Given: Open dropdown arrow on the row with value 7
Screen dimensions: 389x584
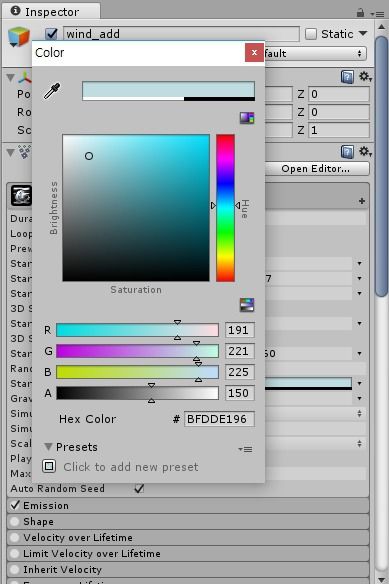Looking at the screenshot, I should 360,278.
